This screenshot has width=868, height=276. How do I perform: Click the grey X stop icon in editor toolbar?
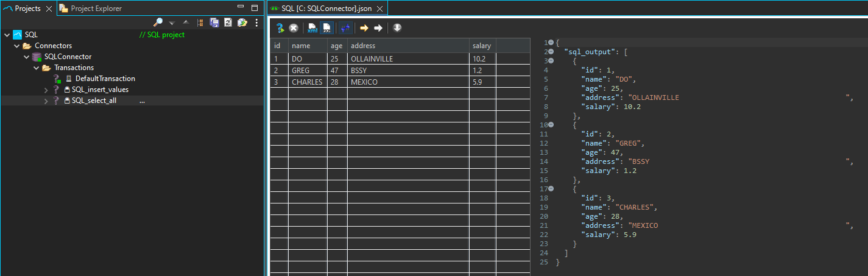point(294,28)
